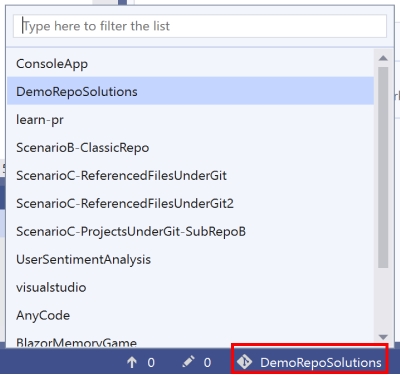Viewport: 400px width, 375px height.
Task: Pick ScenarioB-ClassicRepo from the list
Action: [x=190, y=147]
